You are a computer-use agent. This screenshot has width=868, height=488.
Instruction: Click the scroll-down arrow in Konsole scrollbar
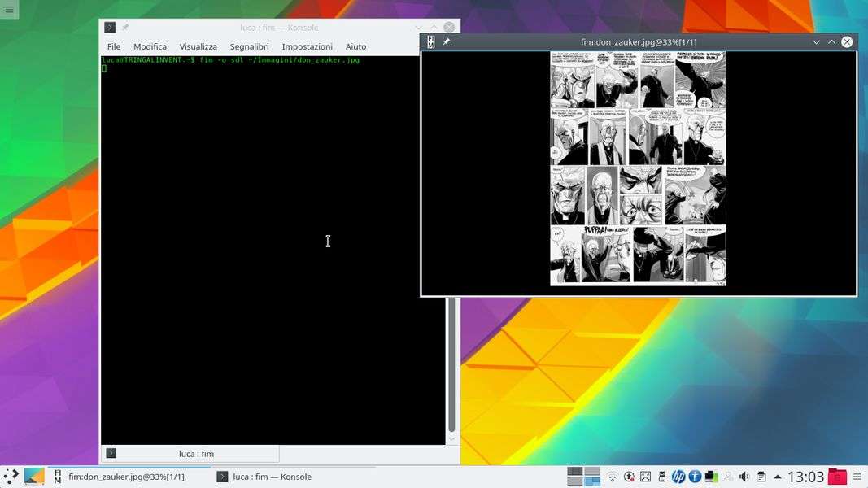click(x=451, y=438)
